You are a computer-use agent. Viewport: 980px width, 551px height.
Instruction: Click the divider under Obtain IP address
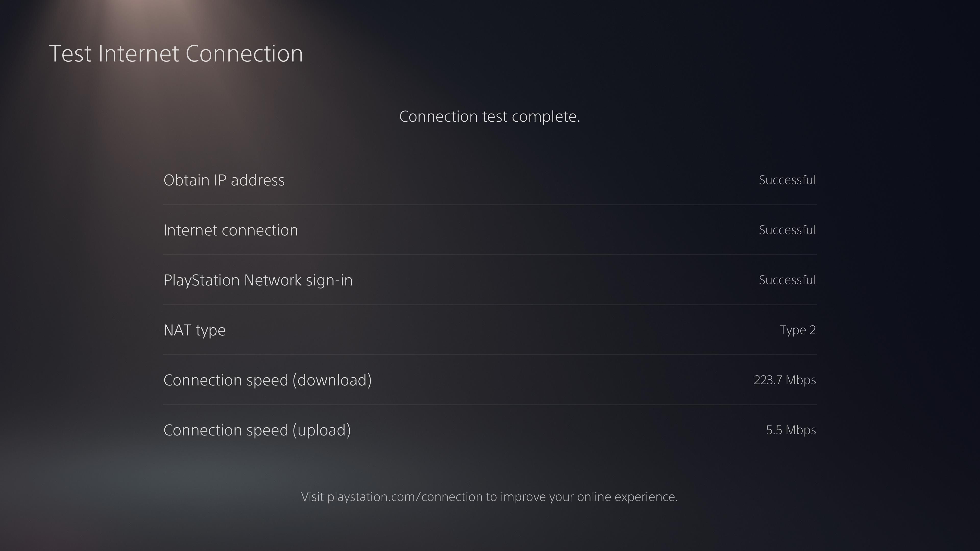coord(490,205)
